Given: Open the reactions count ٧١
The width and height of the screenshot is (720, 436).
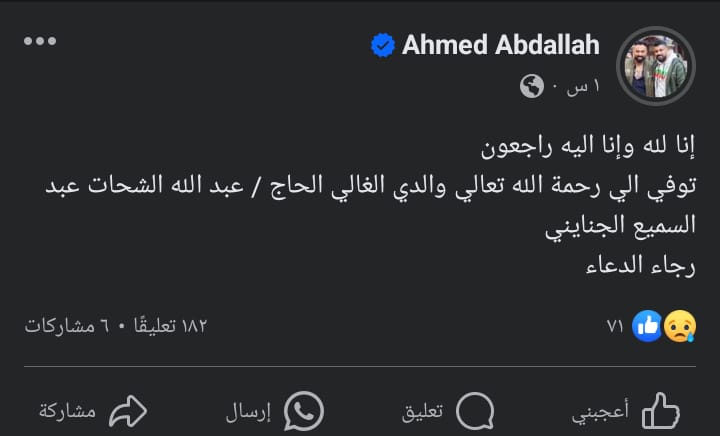Looking at the screenshot, I should click(616, 326).
